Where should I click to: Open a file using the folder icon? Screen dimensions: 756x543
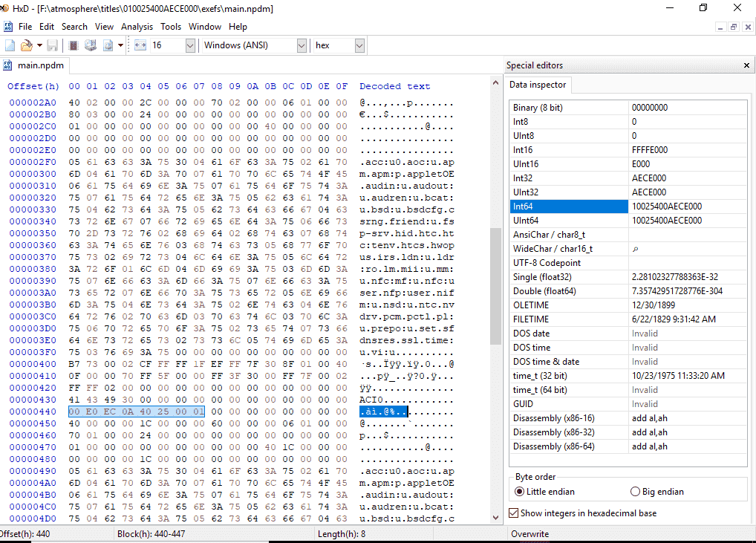[x=27, y=45]
